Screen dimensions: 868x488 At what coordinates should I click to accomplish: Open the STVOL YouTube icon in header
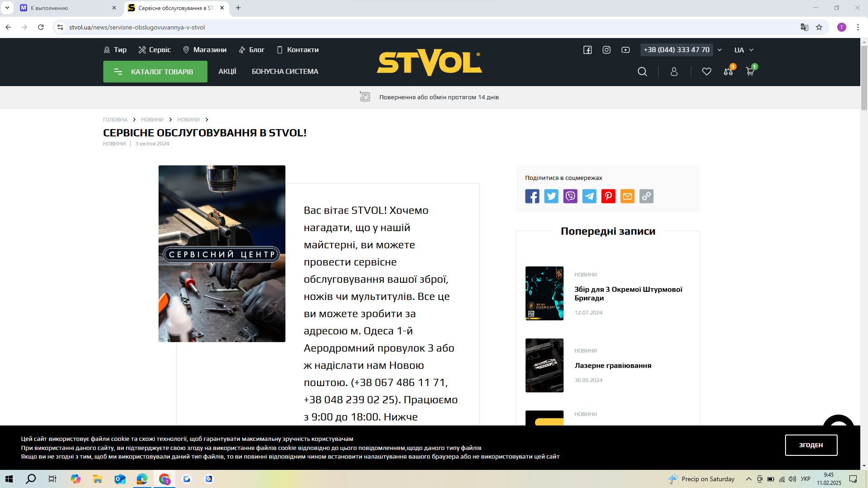coord(626,50)
